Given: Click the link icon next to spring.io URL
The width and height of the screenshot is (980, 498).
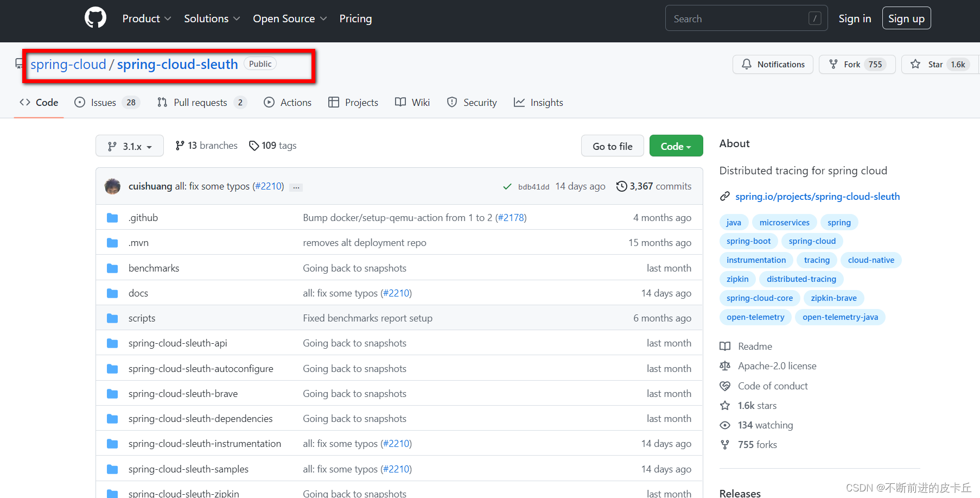Looking at the screenshot, I should (x=726, y=196).
